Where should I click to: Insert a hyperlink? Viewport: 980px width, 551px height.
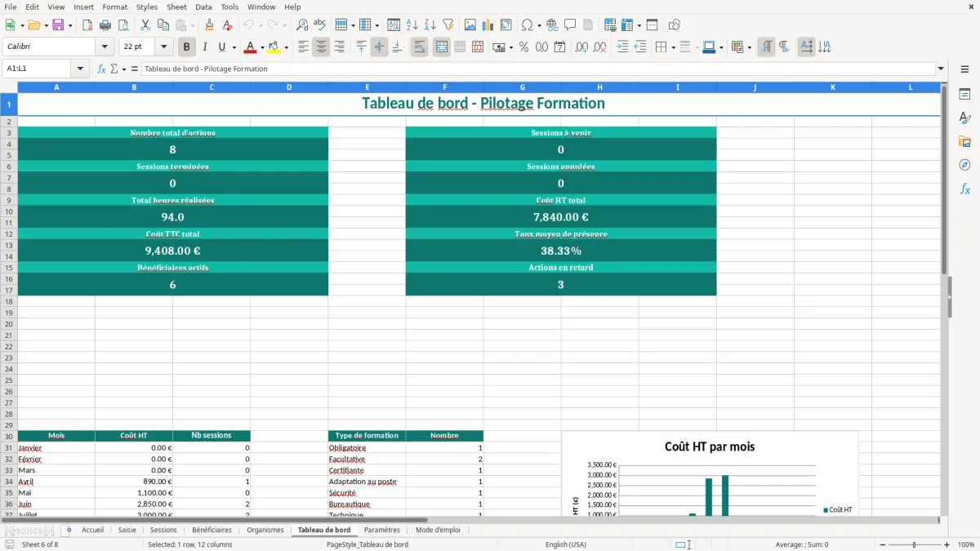coord(552,25)
